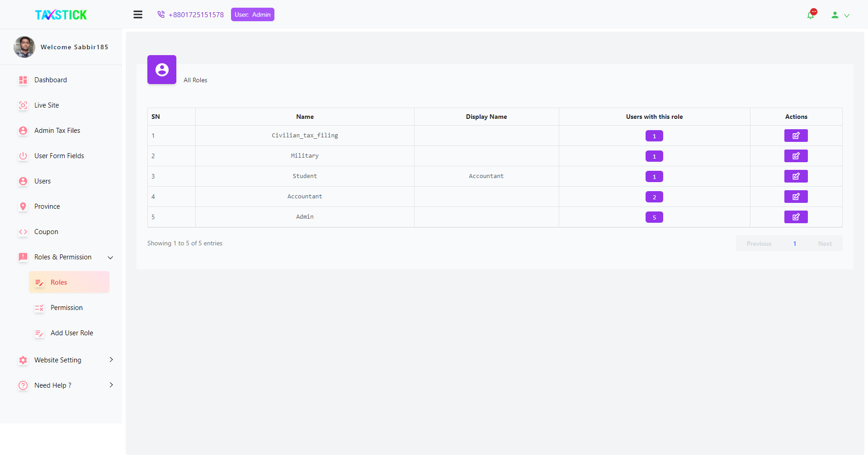
Task: Click the Add User Role icon
Action: 39,333
